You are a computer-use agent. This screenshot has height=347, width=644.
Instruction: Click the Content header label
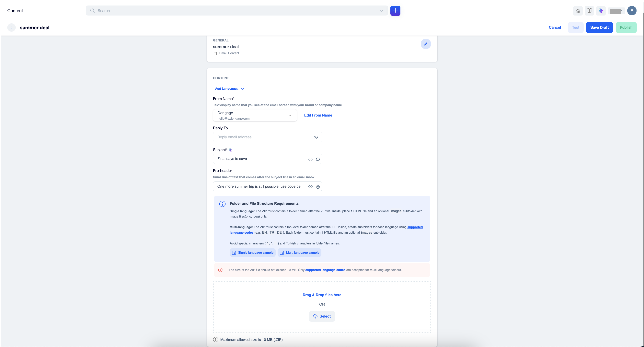pos(15,10)
